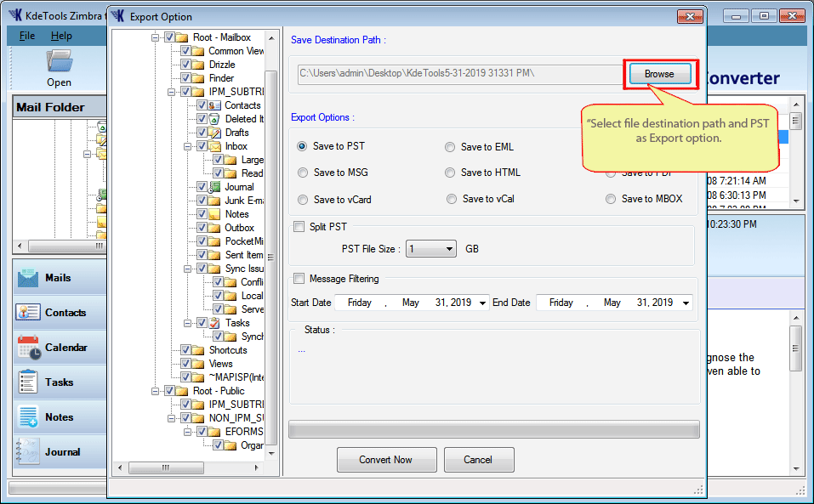The height and width of the screenshot is (504, 814).
Task: Open the Notes section icon
Action: 27,417
